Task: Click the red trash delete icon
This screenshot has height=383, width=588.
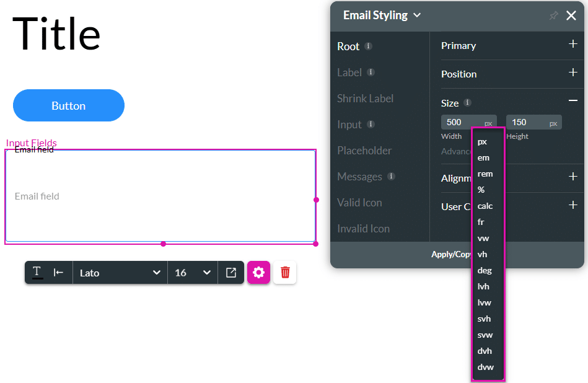Action: click(285, 273)
